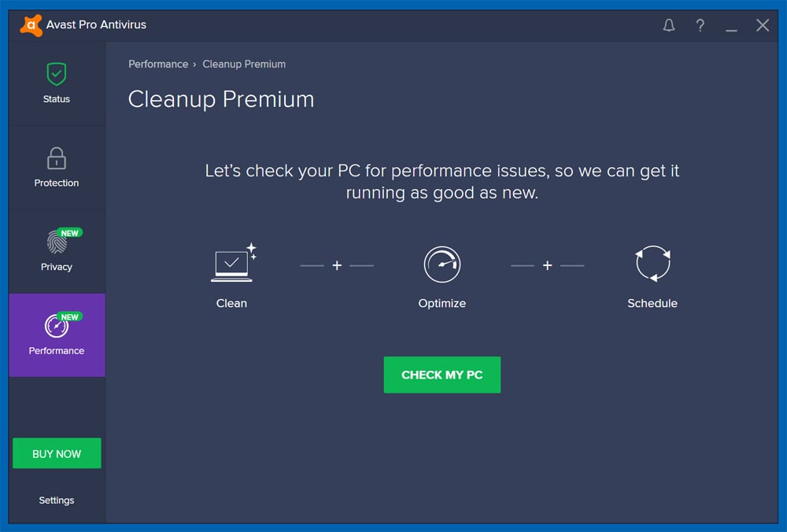This screenshot has width=787, height=532.
Task: Open help via question mark icon
Action: 700,25
